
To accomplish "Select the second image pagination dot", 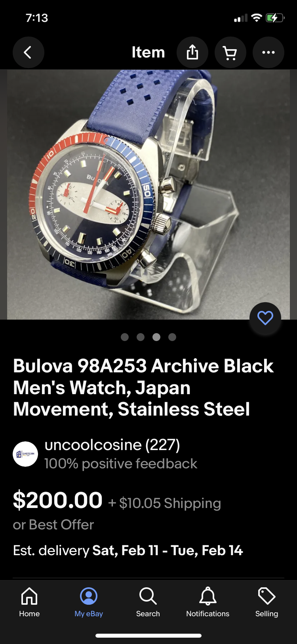I will [x=141, y=337].
